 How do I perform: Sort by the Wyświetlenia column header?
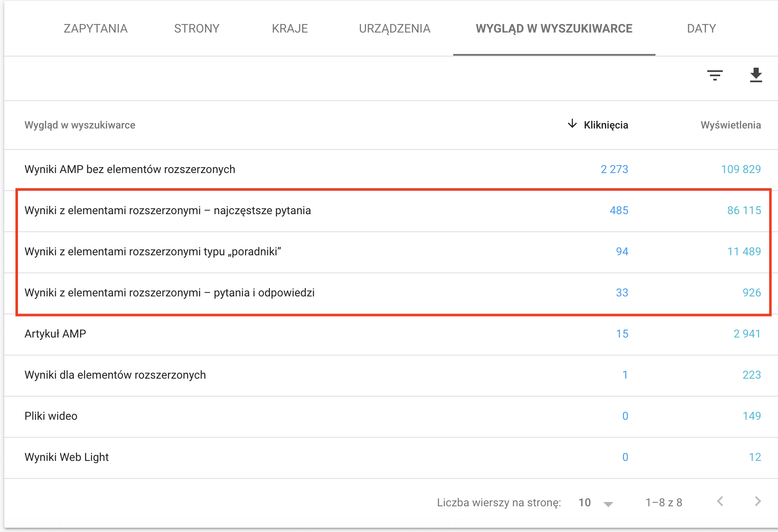(730, 125)
